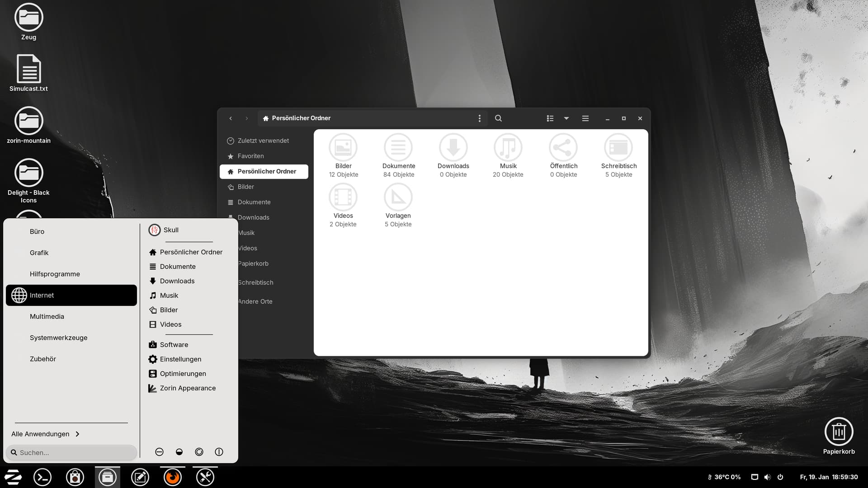Open the text editor taskbar icon
The height and width of the screenshot is (488, 868).
(x=140, y=477)
